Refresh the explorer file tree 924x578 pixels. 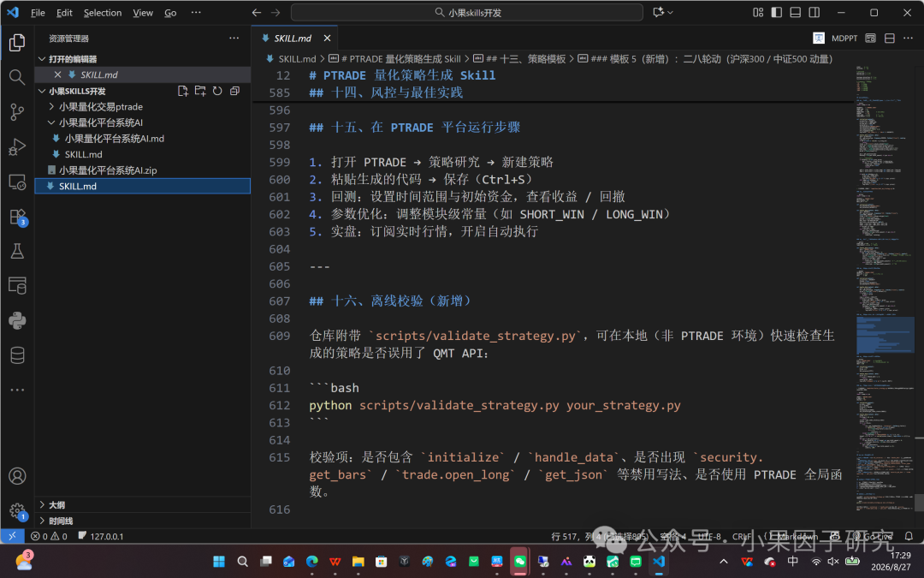[x=217, y=91]
